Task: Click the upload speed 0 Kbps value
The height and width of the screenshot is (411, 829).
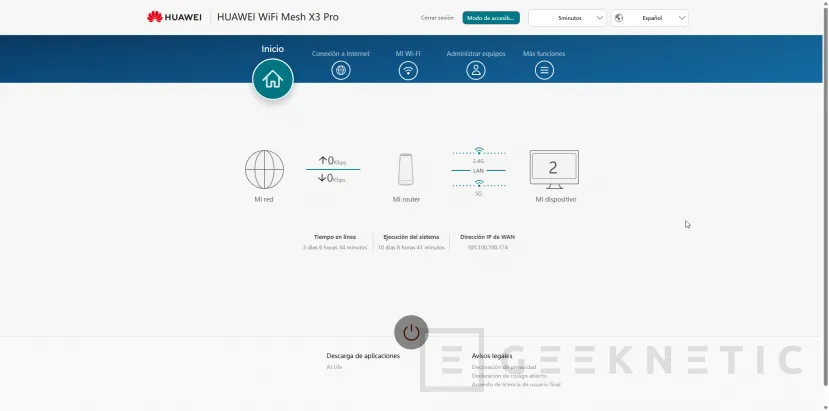Action: (x=332, y=160)
